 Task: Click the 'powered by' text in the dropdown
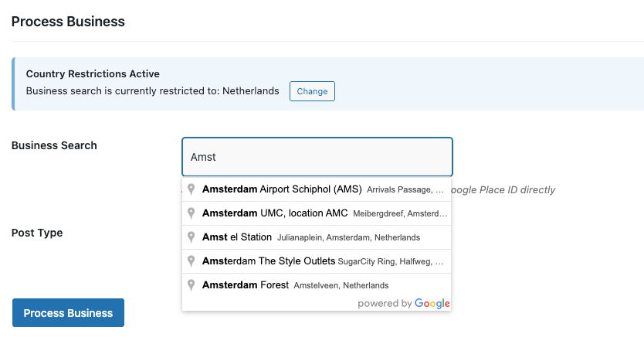(x=385, y=304)
